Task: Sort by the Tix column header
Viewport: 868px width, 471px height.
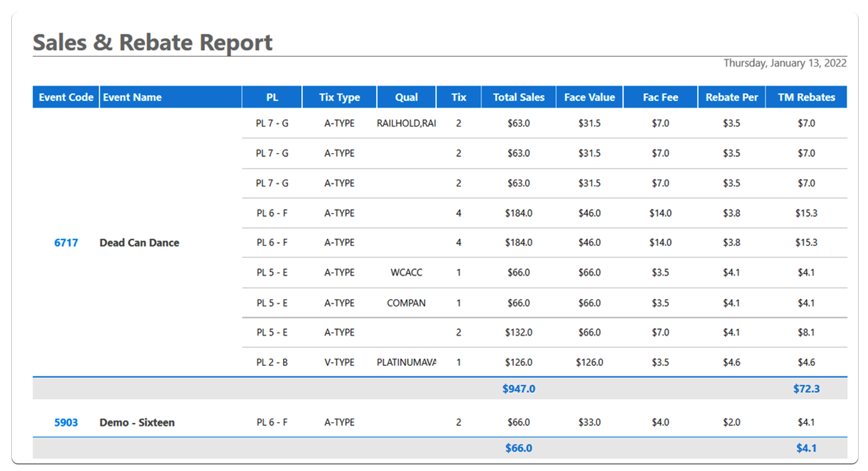Action: pyautogui.click(x=458, y=97)
